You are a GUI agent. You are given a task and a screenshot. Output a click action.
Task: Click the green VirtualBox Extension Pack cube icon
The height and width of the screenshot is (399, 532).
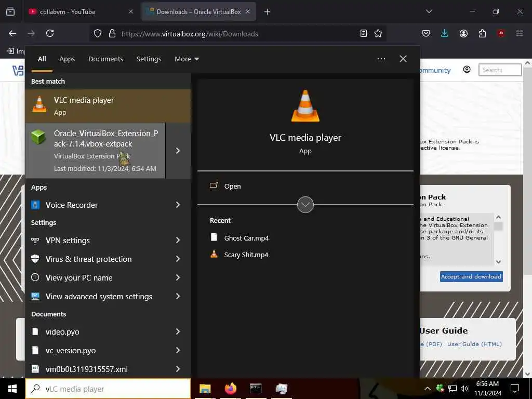pos(38,137)
